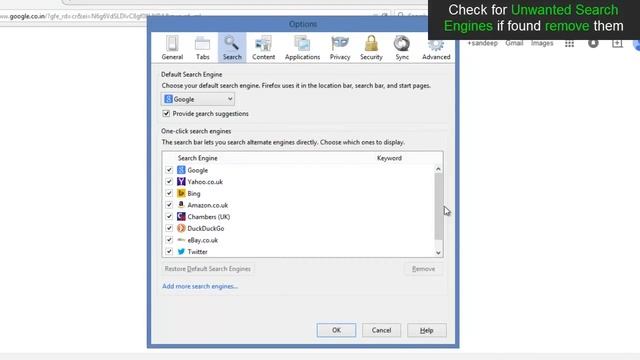Open Google apps grid icon
This screenshot has width=640, height=360.
click(x=569, y=44)
